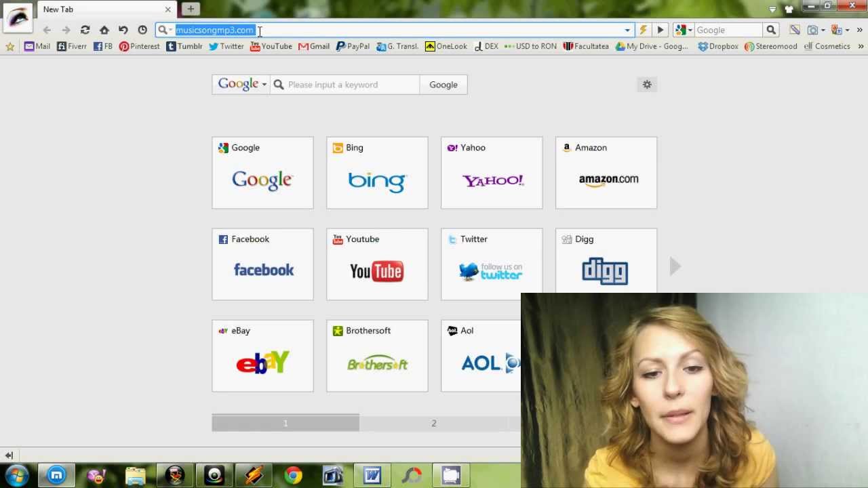Viewport: 868px width, 488px height.
Task: Open the browsing history clock icon
Action: coord(142,30)
